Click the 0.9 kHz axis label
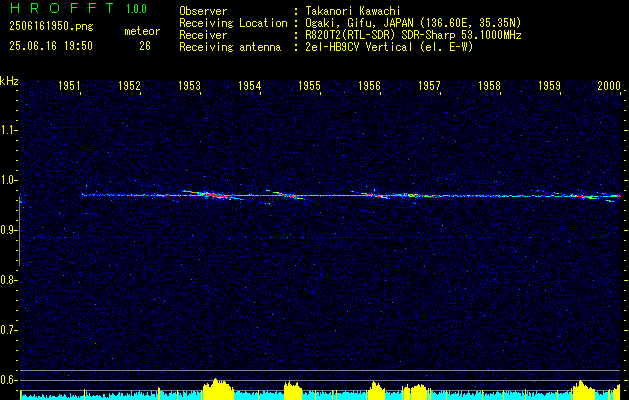The height and width of the screenshot is (400, 629). pos(8,230)
